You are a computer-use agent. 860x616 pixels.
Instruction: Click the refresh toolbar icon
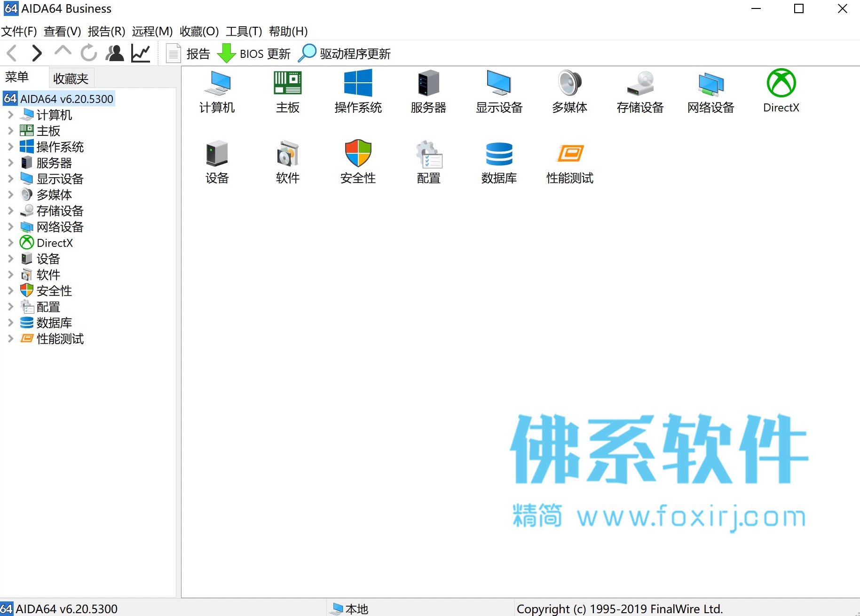point(88,53)
